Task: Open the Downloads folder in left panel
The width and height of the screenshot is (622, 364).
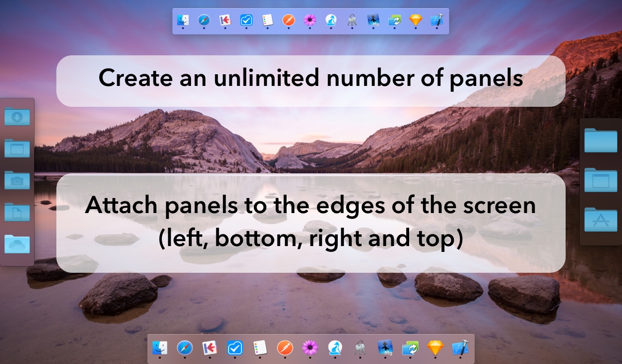Action: [17, 117]
